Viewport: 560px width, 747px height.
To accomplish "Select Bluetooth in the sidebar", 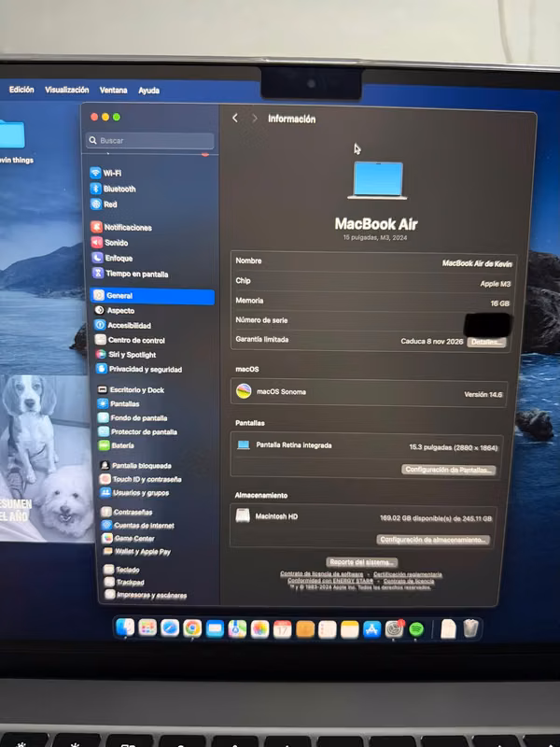I will point(113,189).
